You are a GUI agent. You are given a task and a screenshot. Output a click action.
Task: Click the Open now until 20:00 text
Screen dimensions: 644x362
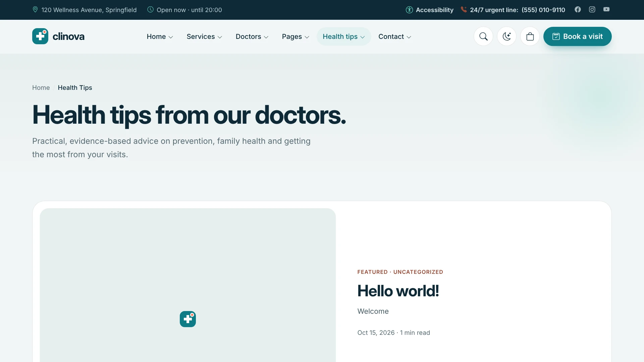pyautogui.click(x=189, y=10)
